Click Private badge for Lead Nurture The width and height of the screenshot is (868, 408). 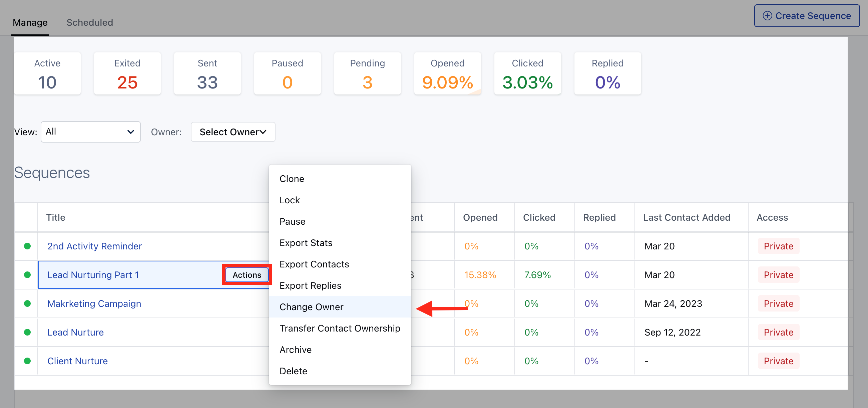[778, 332]
